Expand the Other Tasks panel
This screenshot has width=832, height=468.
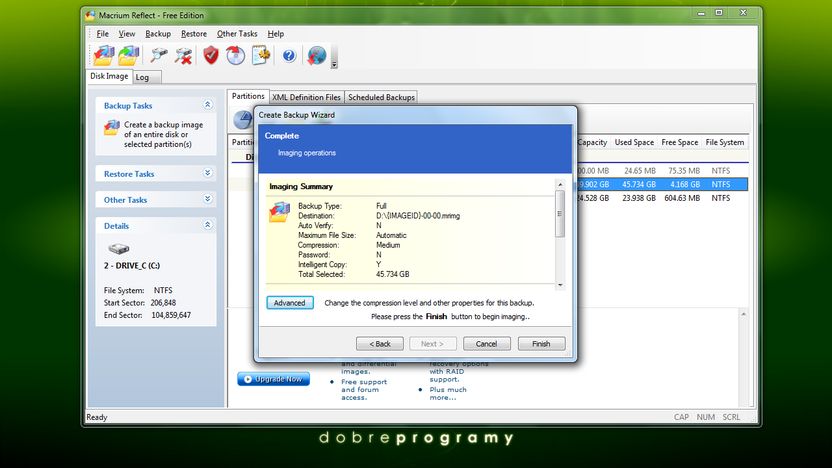(207, 199)
